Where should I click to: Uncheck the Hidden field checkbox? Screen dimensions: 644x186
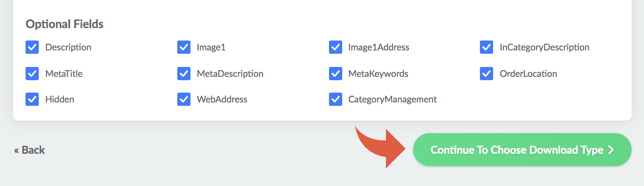[x=32, y=99]
